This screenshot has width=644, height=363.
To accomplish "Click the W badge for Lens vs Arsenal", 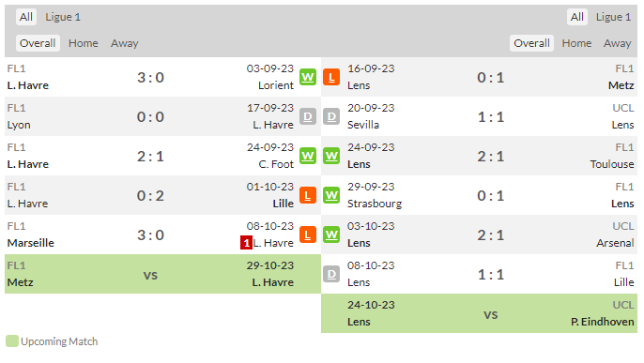I will [331, 234].
